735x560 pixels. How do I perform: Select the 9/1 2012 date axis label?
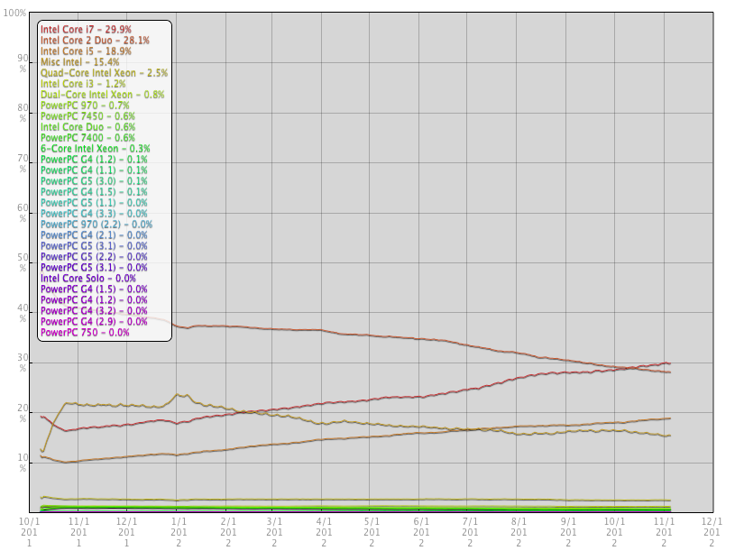pos(568,532)
